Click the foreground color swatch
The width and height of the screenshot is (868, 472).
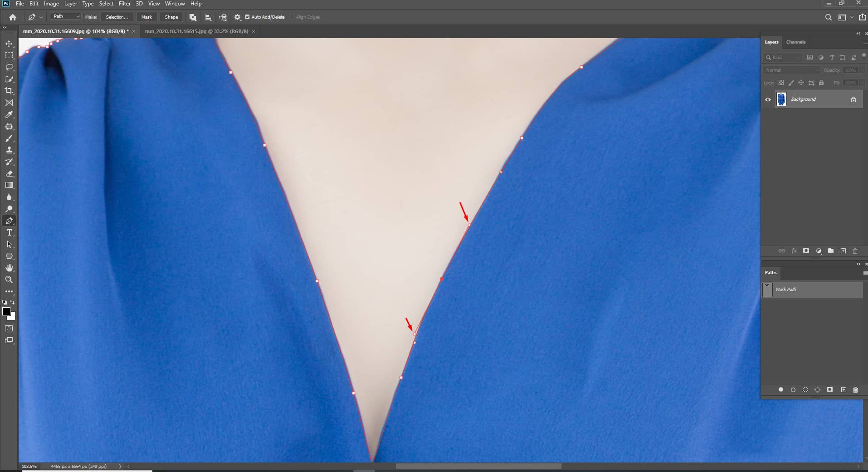(x=6, y=311)
